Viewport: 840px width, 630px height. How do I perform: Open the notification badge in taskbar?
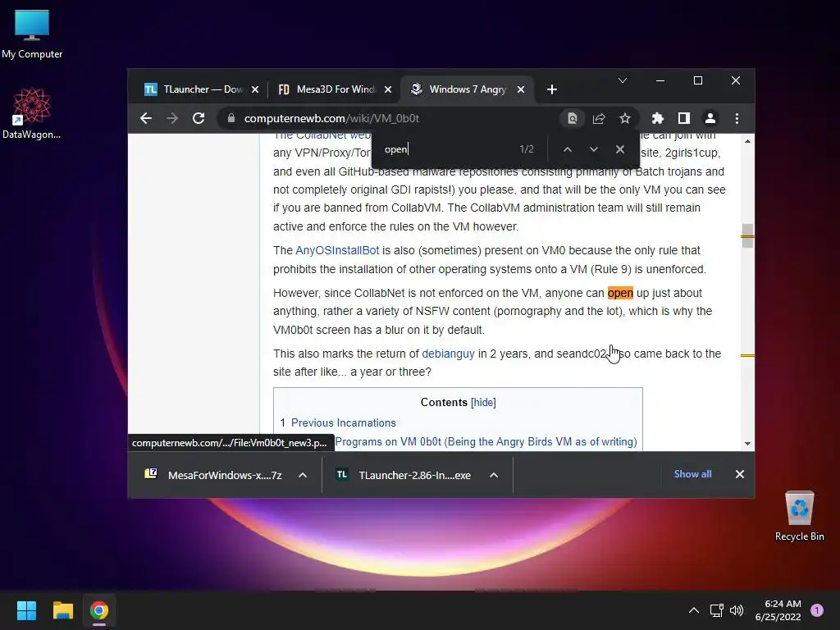pyautogui.click(x=817, y=610)
